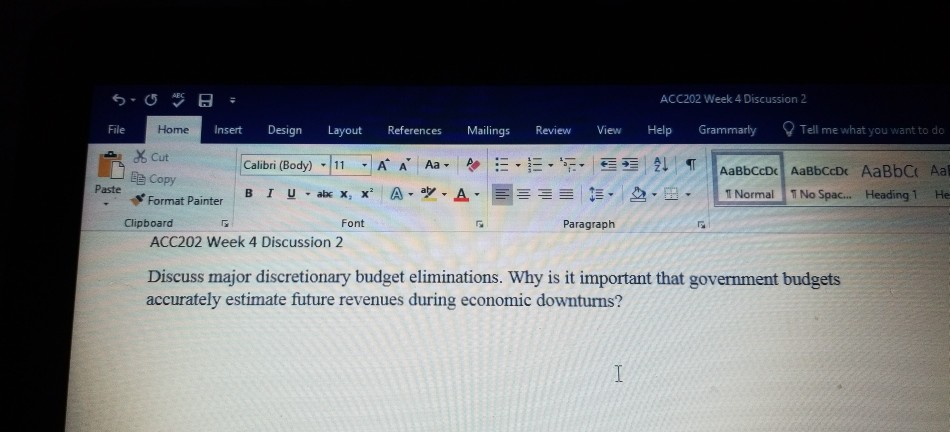Toggle Subscript formatting

pyautogui.click(x=345, y=194)
